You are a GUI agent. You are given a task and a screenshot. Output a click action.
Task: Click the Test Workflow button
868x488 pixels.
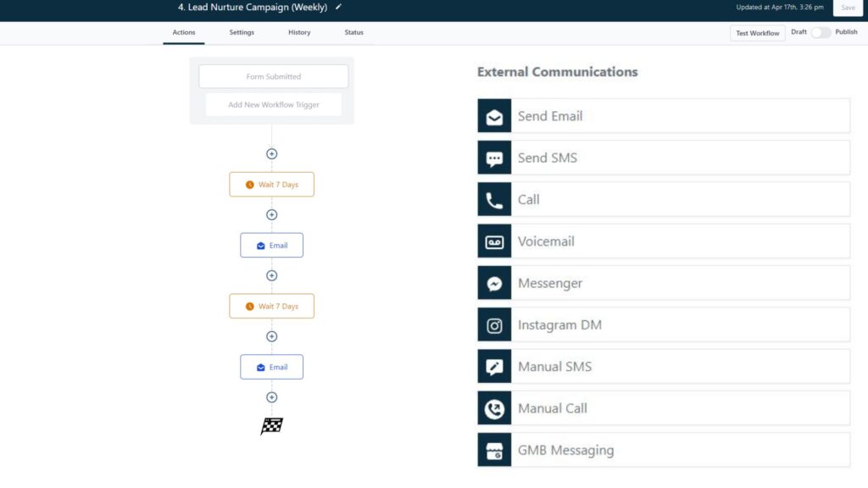757,33
